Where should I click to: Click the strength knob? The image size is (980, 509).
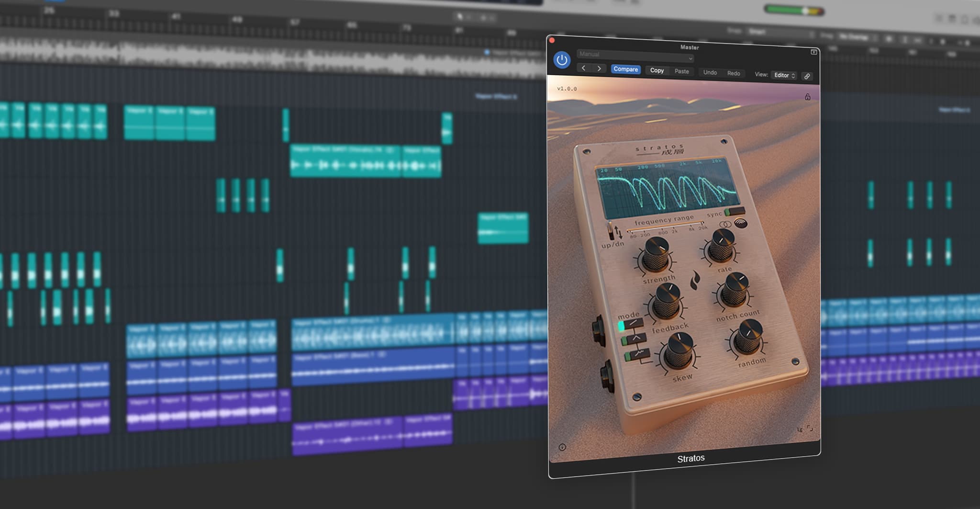(656, 254)
